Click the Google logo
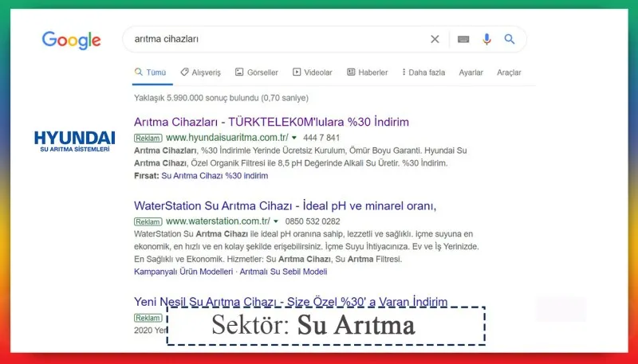The image size is (638, 364). tap(71, 40)
